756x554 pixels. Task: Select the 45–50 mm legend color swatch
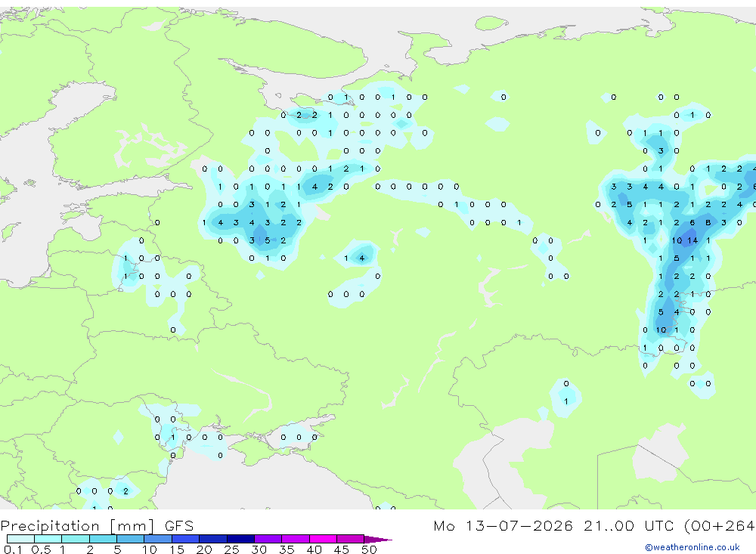click(x=351, y=539)
